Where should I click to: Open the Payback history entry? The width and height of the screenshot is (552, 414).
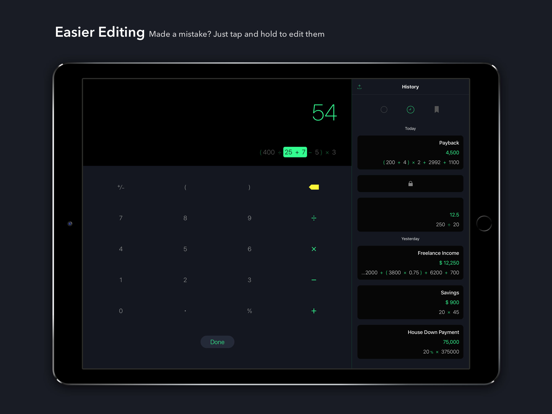coord(410,152)
